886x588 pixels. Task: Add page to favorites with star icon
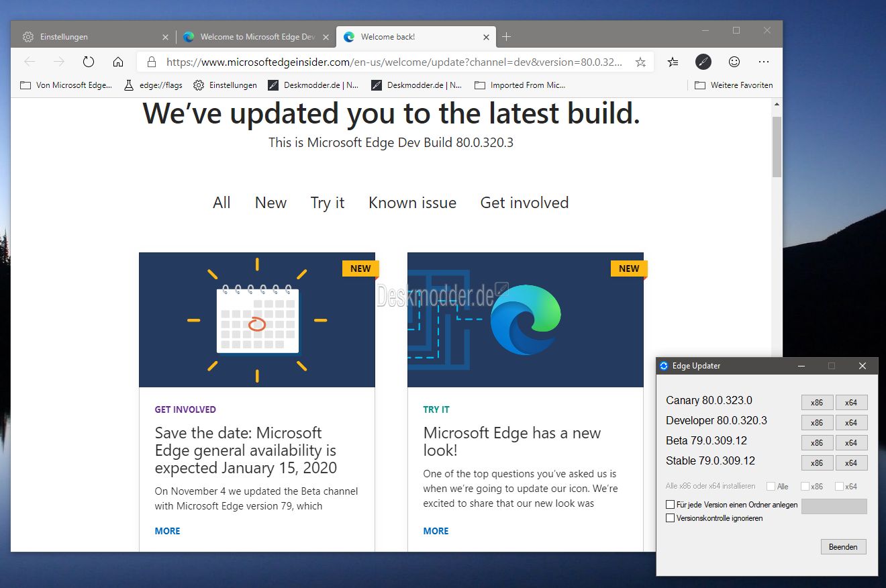click(x=640, y=62)
